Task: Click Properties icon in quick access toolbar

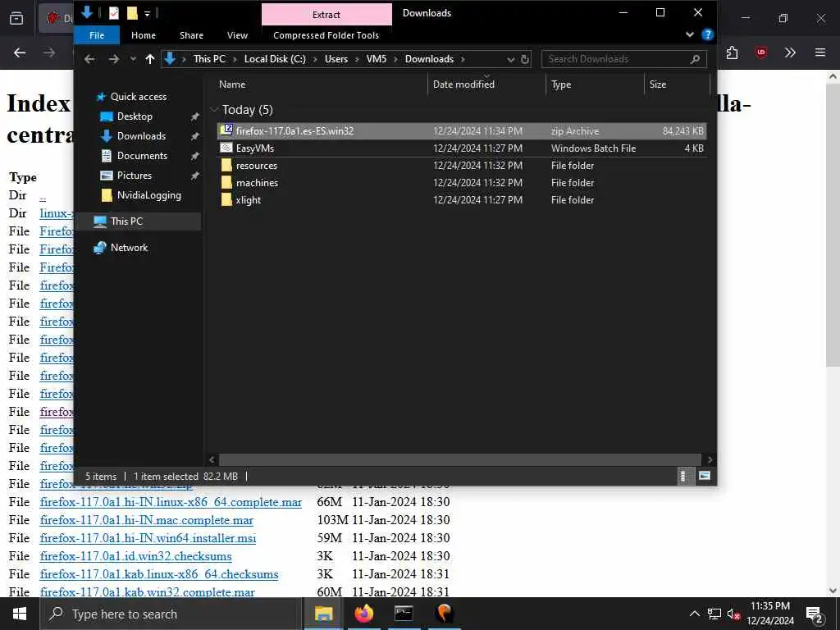Action: (113, 13)
